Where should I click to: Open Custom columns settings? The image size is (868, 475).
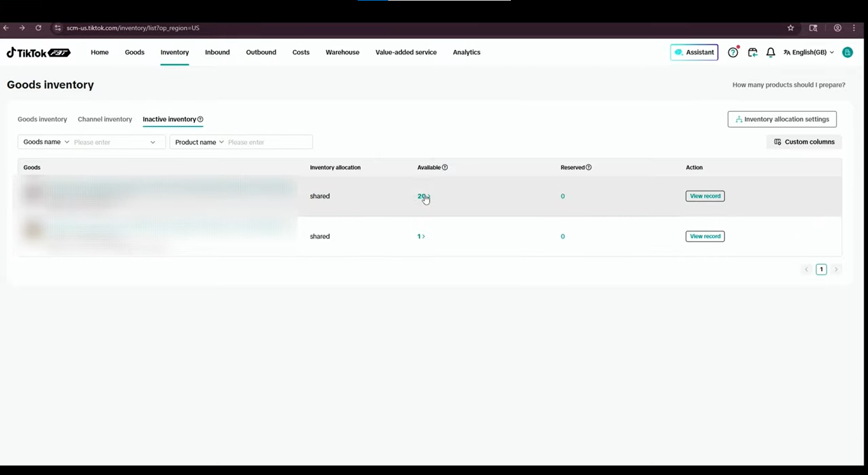point(804,142)
